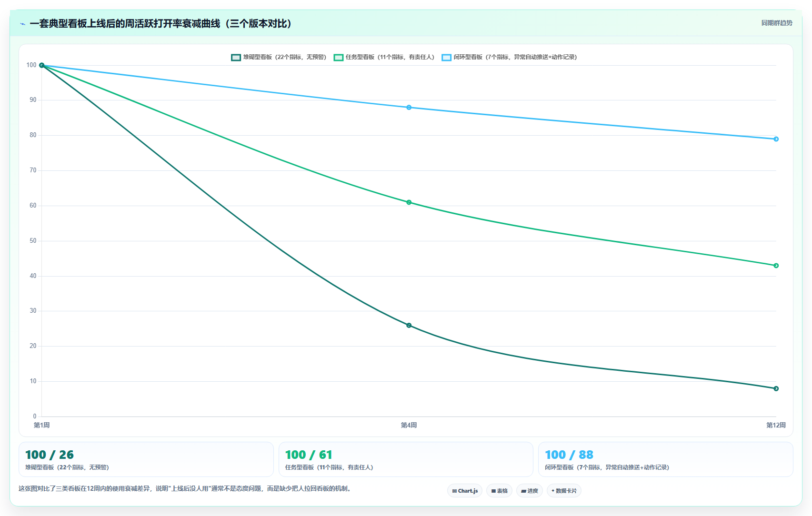The width and height of the screenshot is (812, 516).
Task: Toggle the 闭环型看板 legend series
Action: coord(509,57)
